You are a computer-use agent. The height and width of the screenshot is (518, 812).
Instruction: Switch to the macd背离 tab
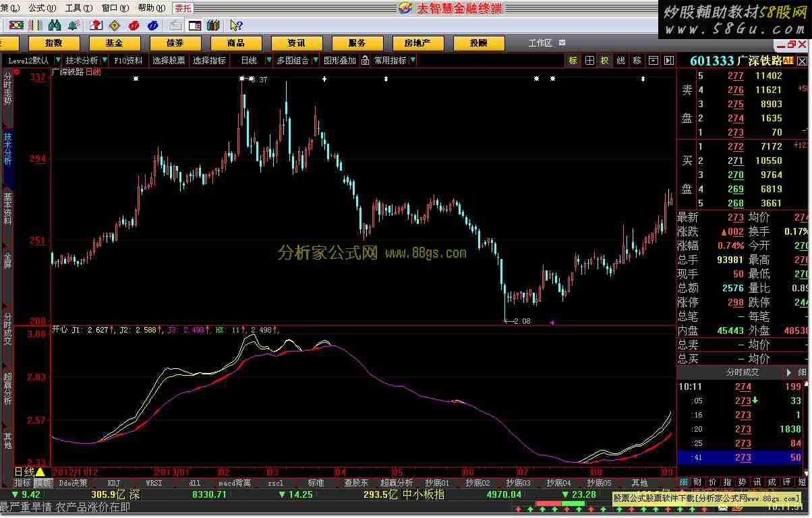(x=235, y=483)
